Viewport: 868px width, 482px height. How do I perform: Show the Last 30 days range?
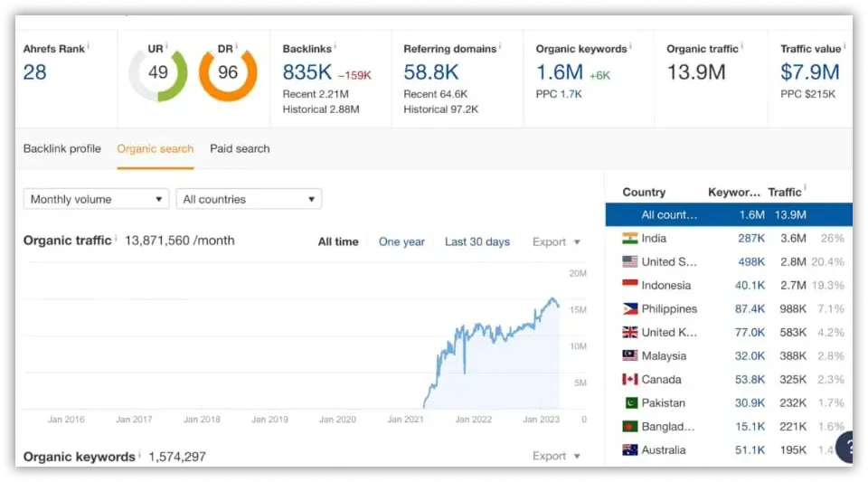click(x=477, y=241)
